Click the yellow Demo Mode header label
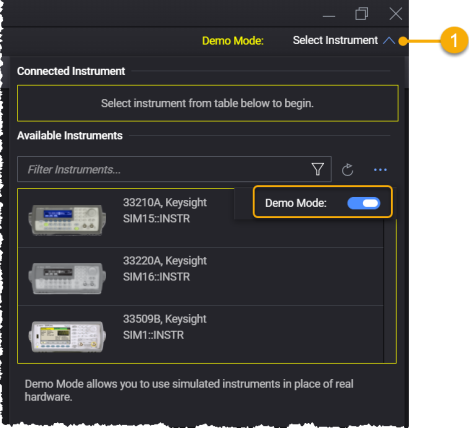The width and height of the screenshot is (469, 428). click(233, 41)
